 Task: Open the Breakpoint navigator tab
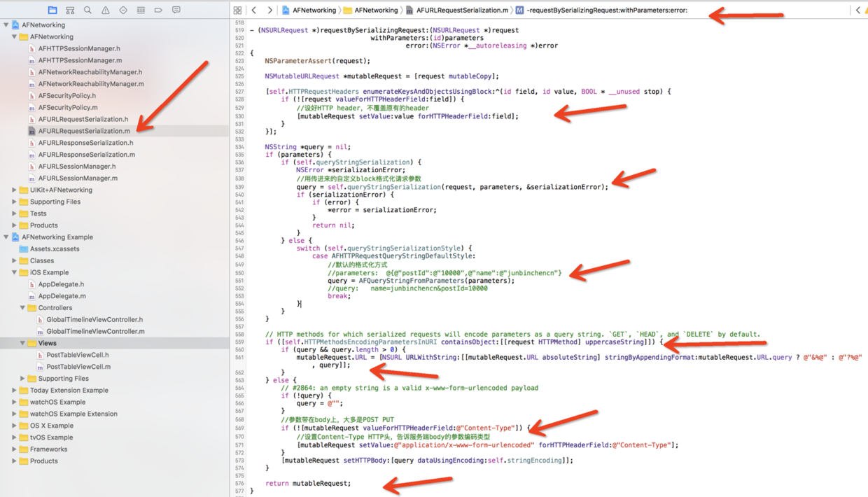[158, 10]
